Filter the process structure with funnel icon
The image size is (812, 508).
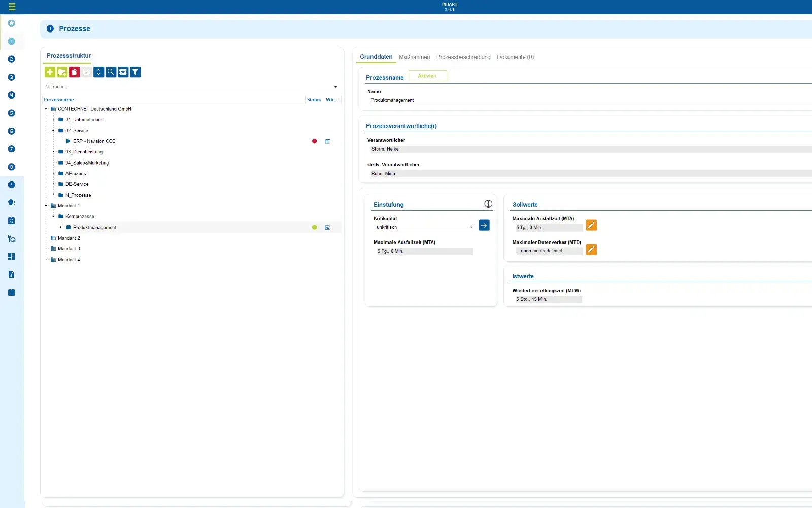pyautogui.click(x=135, y=72)
